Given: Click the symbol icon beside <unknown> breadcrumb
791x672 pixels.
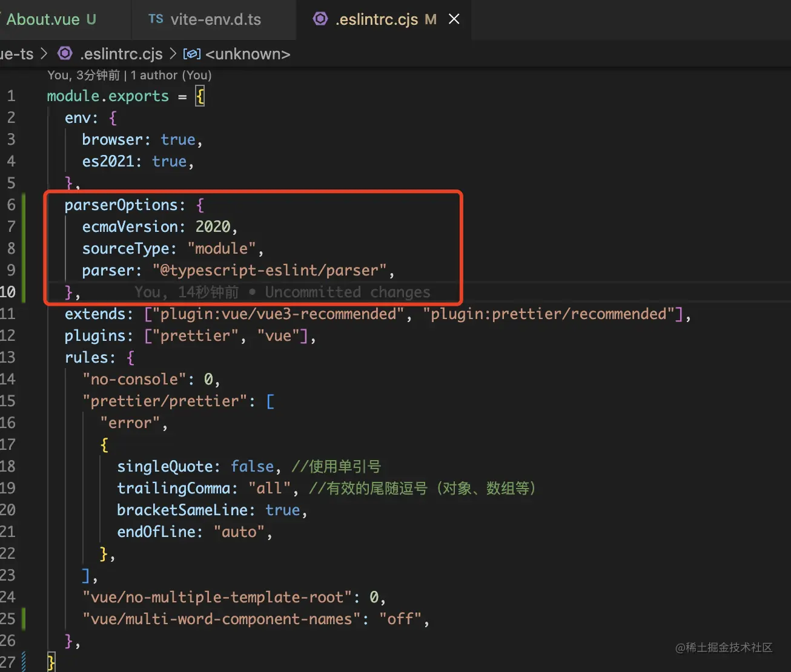Looking at the screenshot, I should pyautogui.click(x=191, y=54).
